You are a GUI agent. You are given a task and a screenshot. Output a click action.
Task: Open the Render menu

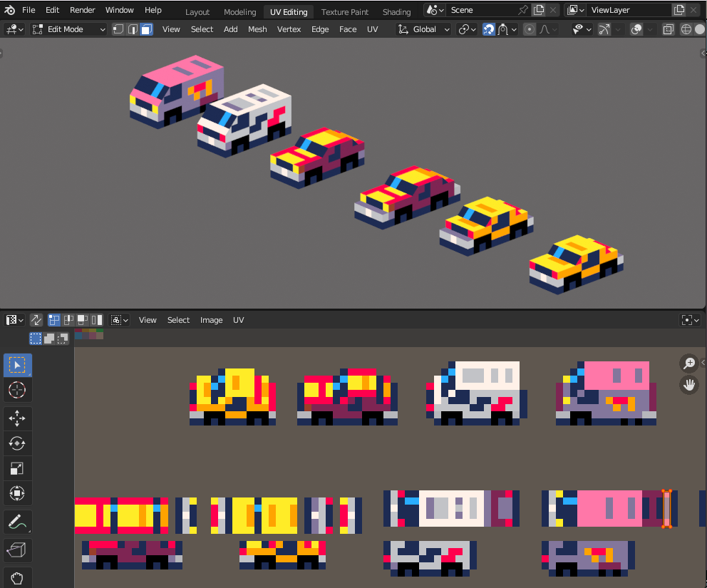82,10
